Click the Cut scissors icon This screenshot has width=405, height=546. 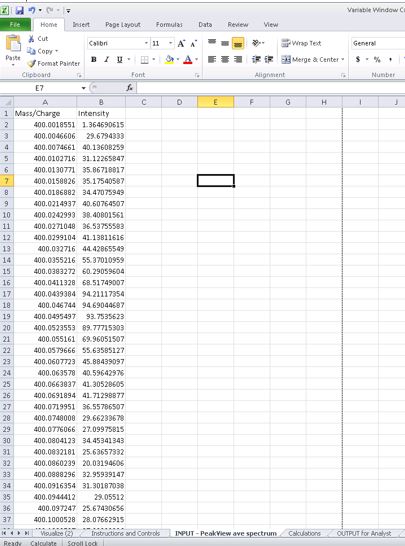click(x=31, y=39)
